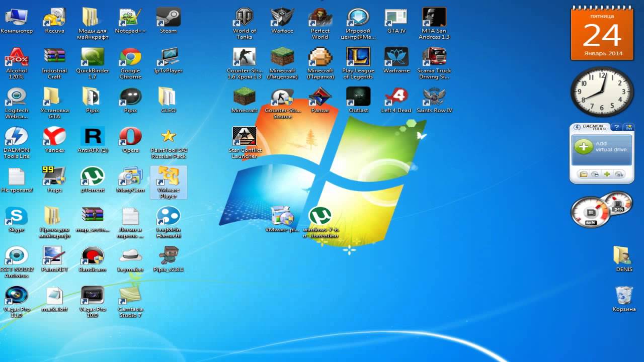Open the Outlast shortcut
The width and height of the screenshot is (644, 362).
pos(358,101)
